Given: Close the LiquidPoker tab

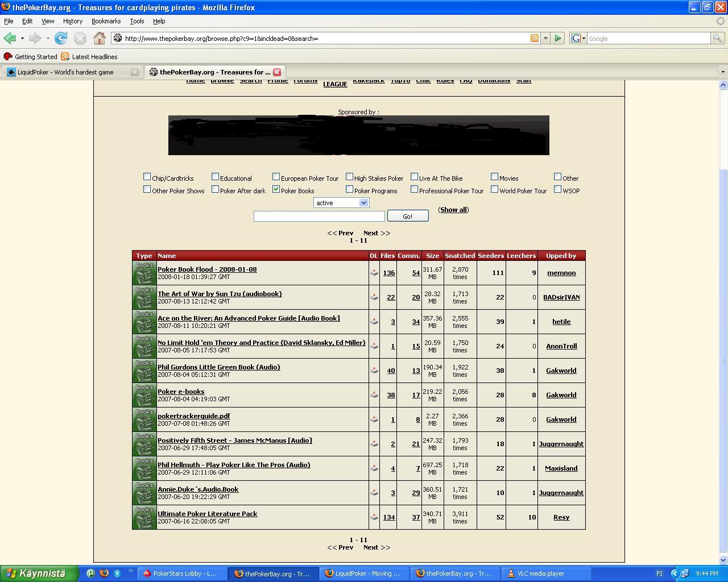Looking at the screenshot, I should [135, 72].
